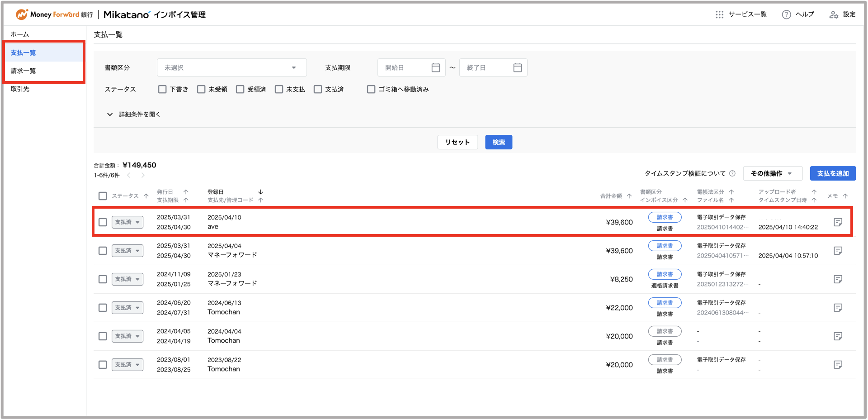The image size is (868, 420).
Task: Open memo icon for 2025/04/04 マネーフォワード row
Action: pos(838,251)
